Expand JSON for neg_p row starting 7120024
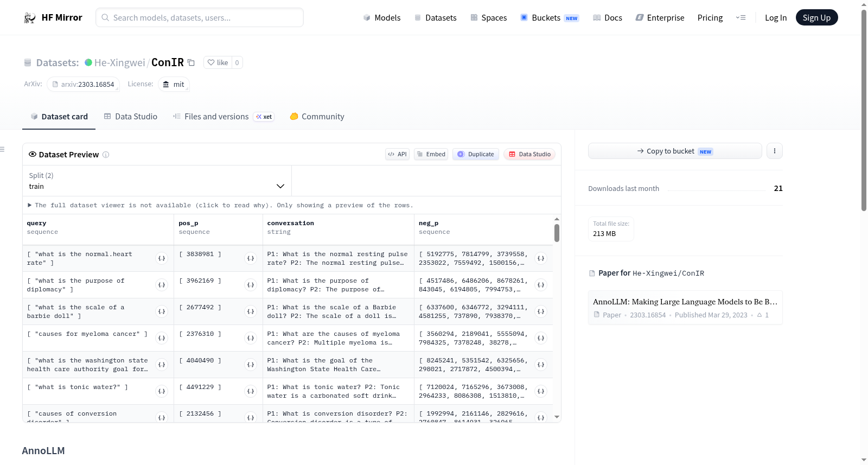Image resolution: width=868 pixels, height=465 pixels. (541, 391)
